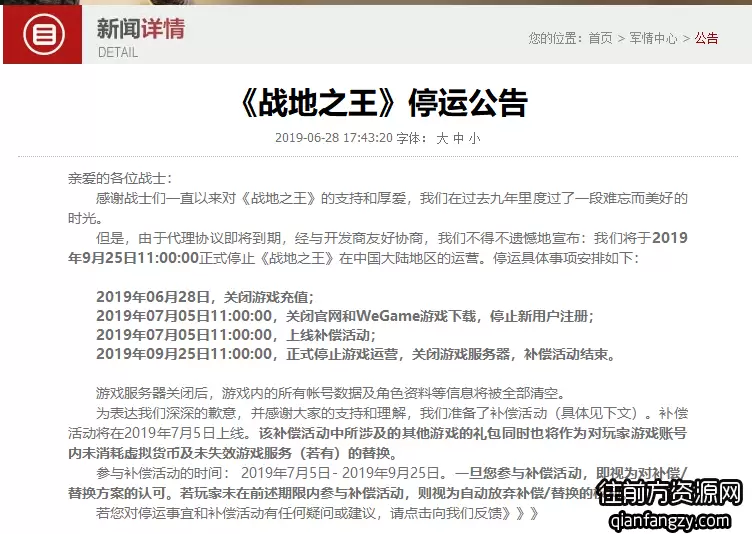Set font size to 大
Image resolution: width=752 pixels, height=534 pixels.
tap(442, 138)
